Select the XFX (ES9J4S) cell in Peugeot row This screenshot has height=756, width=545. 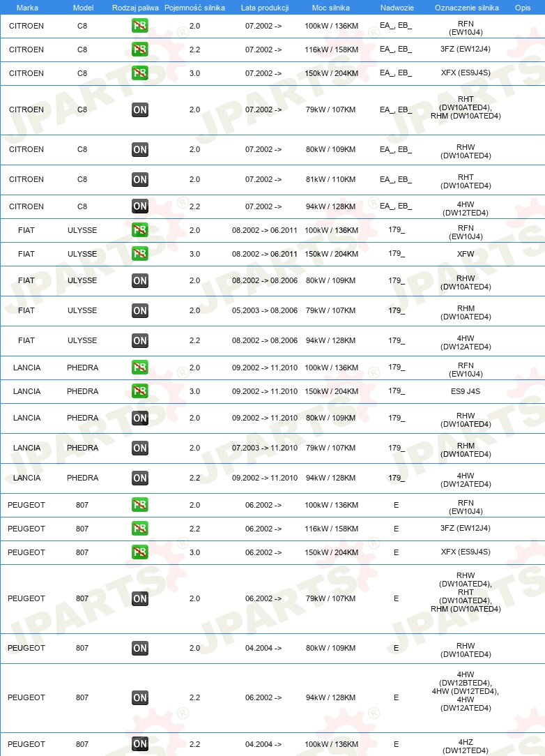pyautogui.click(x=466, y=552)
